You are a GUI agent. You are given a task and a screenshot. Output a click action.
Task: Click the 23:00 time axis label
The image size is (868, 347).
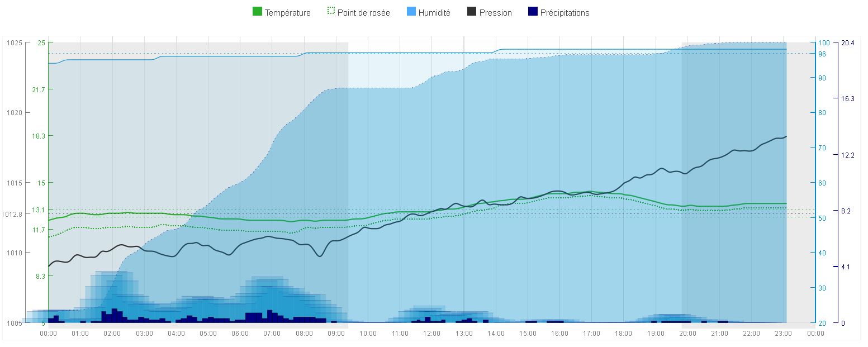784,334
